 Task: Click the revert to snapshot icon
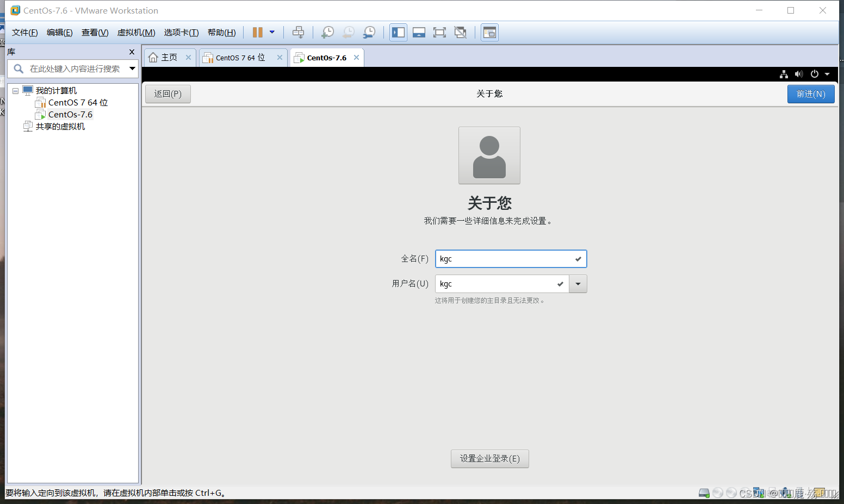(348, 33)
